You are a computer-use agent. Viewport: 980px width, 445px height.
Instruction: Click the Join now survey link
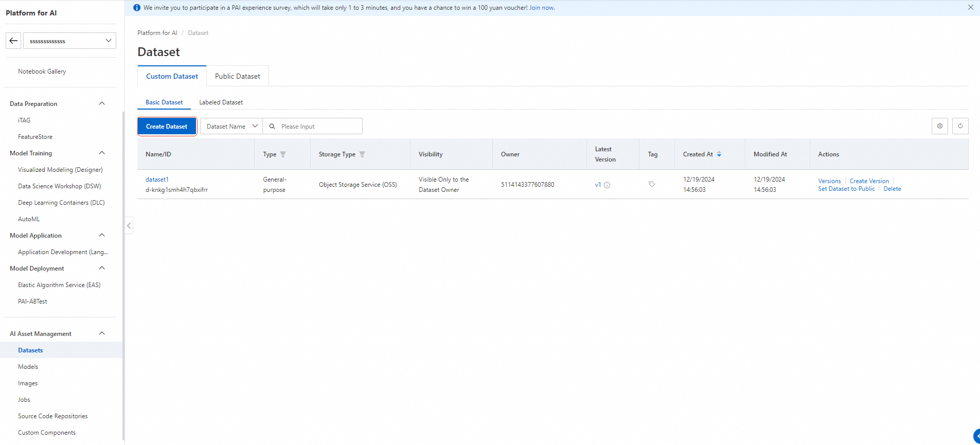pos(542,8)
